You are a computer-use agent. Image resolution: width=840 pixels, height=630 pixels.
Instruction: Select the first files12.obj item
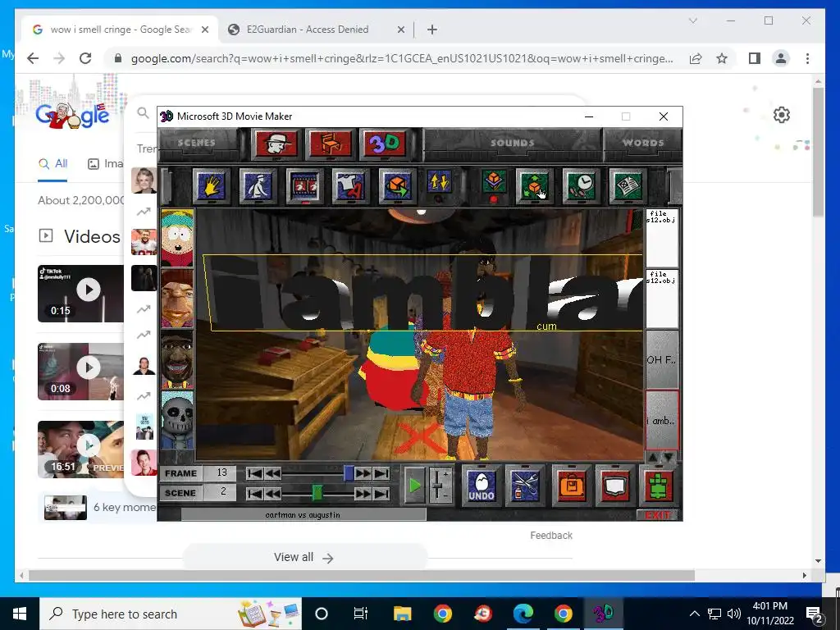pyautogui.click(x=662, y=239)
